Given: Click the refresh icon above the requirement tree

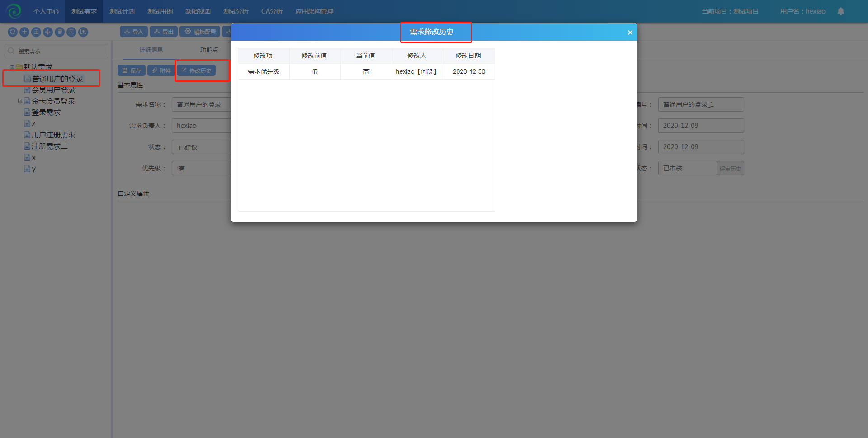Looking at the screenshot, I should [13, 32].
